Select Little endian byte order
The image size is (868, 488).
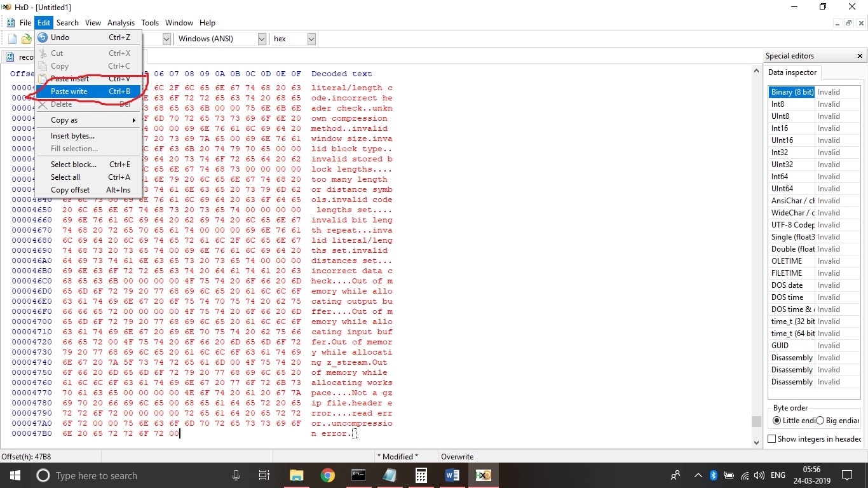point(778,419)
